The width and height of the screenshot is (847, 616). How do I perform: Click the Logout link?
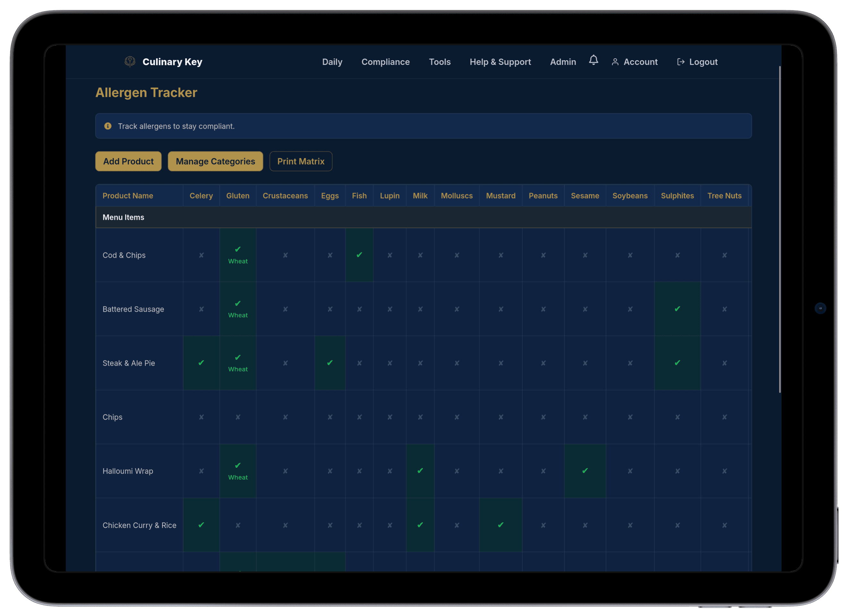[x=697, y=62]
